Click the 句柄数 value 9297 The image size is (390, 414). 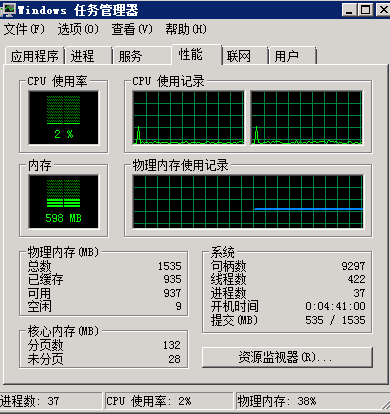(x=353, y=266)
